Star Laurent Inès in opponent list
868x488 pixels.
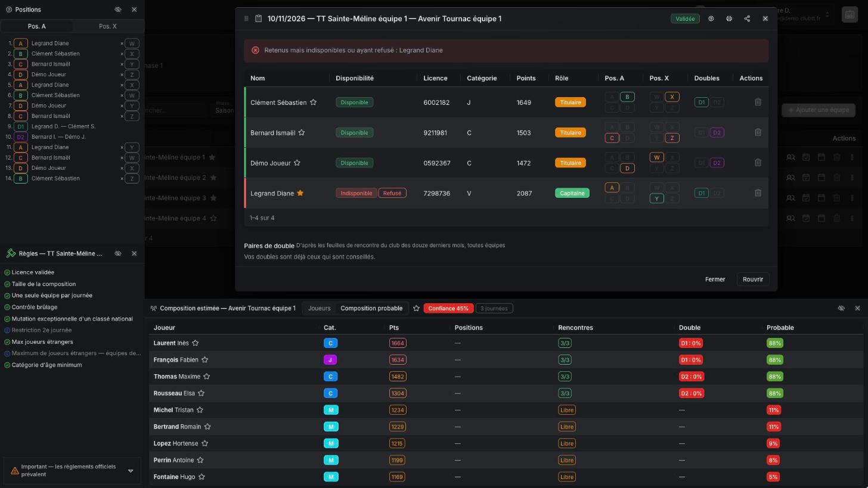click(x=195, y=343)
